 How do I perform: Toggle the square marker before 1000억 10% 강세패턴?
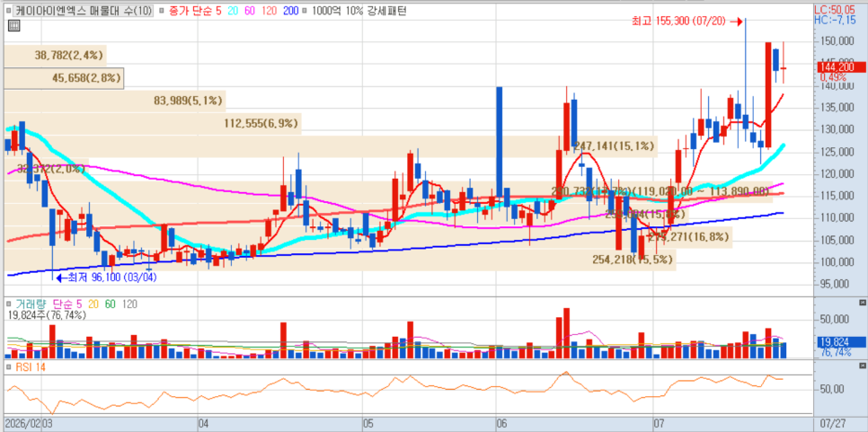306,10
